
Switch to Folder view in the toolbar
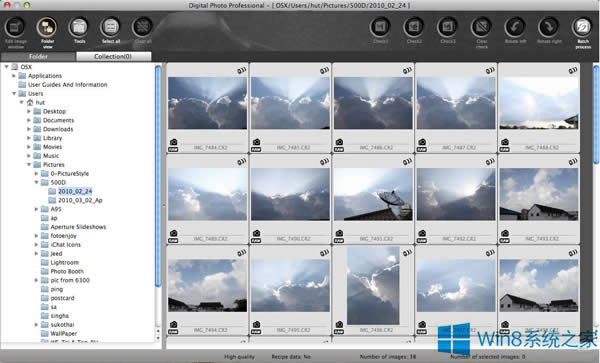(47, 28)
